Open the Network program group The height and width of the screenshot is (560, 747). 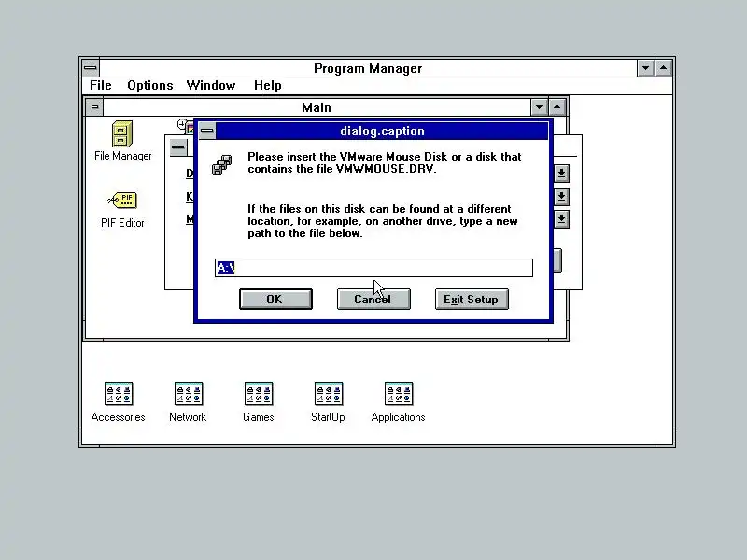point(189,402)
